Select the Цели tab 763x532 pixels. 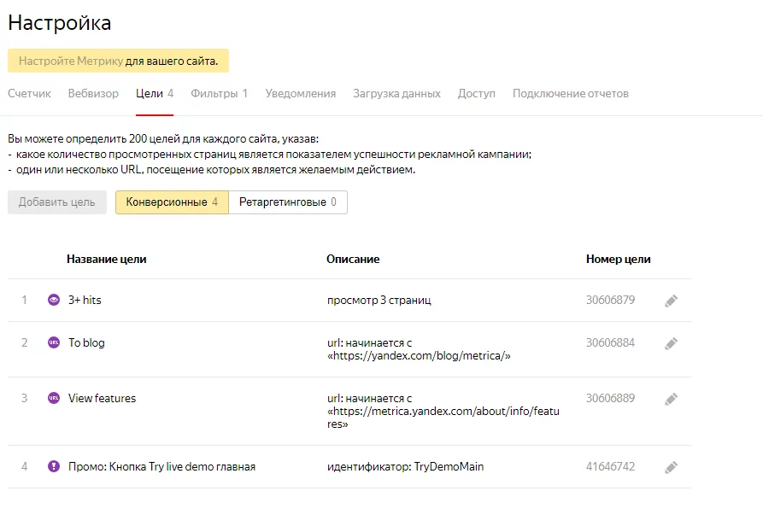coord(155,93)
